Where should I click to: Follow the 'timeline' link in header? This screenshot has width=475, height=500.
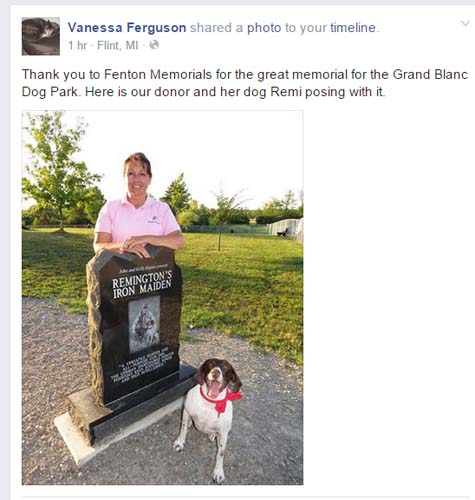pos(353,28)
